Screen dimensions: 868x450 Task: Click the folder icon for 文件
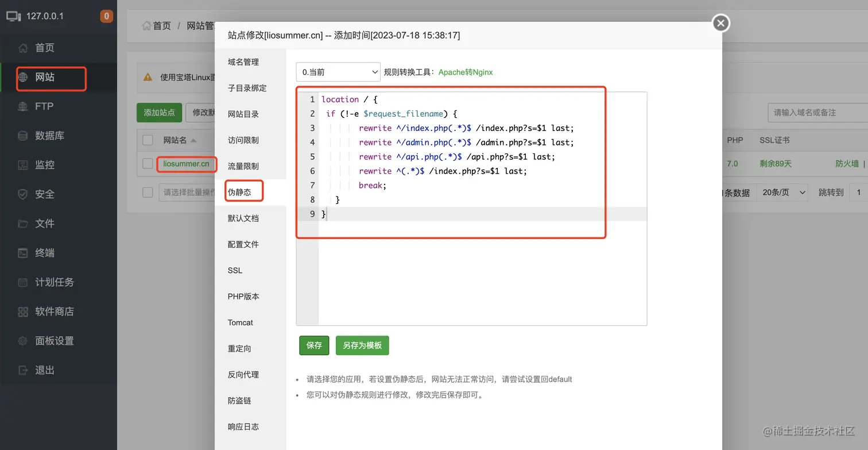pyautogui.click(x=23, y=224)
